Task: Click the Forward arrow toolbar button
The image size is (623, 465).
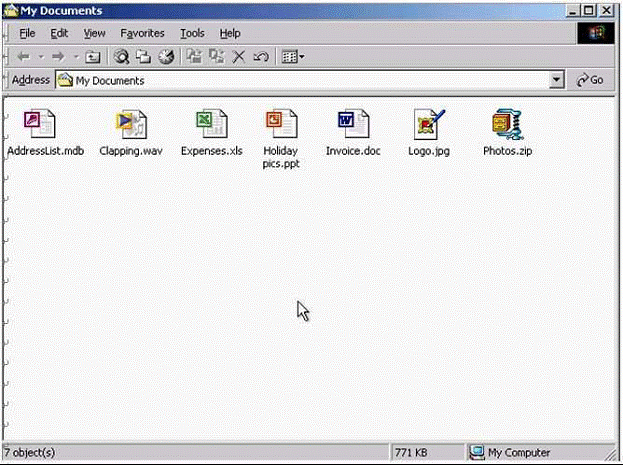Action: click(58, 57)
